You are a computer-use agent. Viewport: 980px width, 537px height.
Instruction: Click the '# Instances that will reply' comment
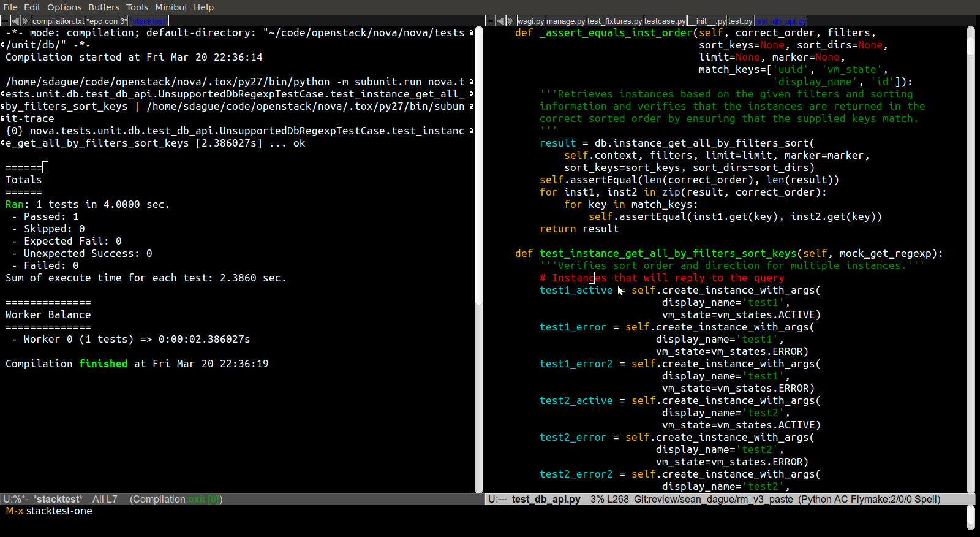[x=662, y=278]
